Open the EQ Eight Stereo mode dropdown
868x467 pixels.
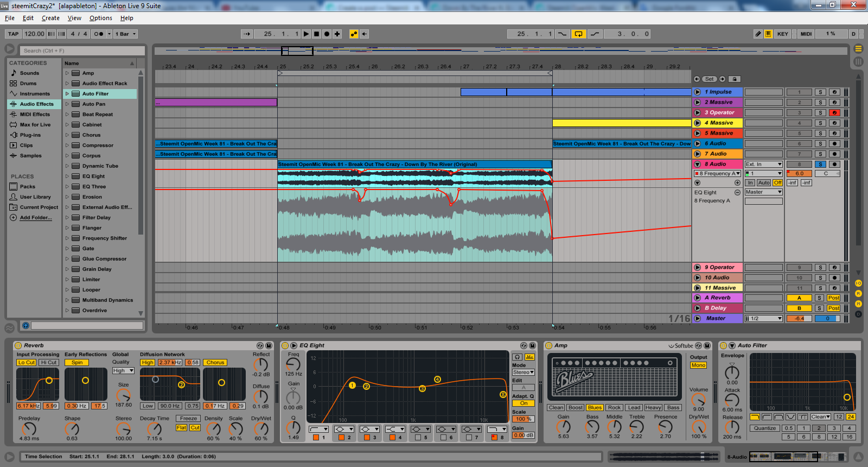pos(524,372)
